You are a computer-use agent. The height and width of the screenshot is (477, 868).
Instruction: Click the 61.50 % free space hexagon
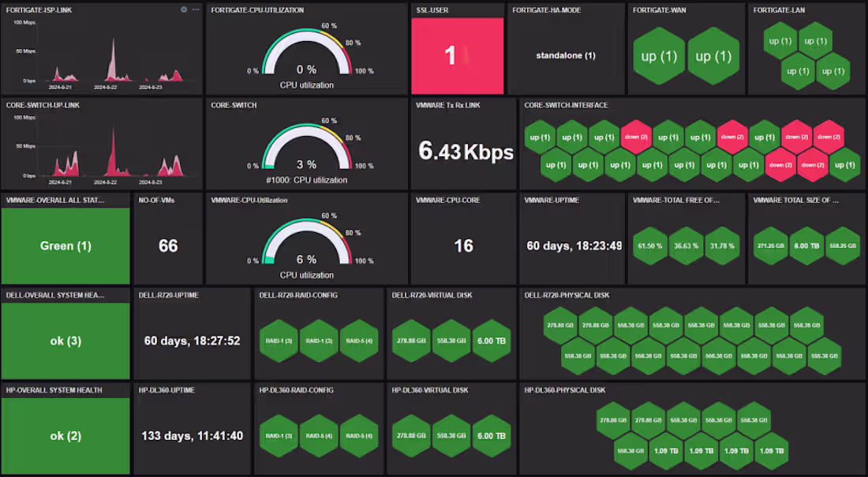point(650,246)
